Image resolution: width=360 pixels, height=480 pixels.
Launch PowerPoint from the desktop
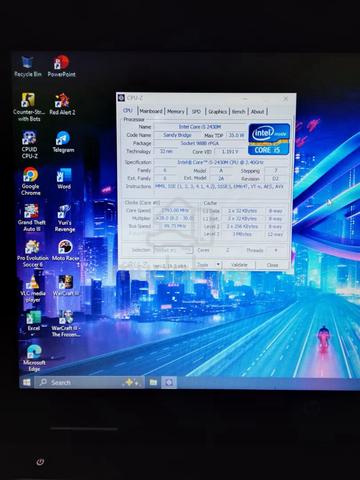61,67
